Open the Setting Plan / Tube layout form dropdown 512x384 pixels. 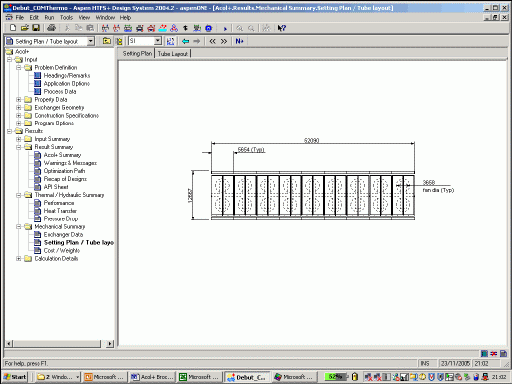click(90, 41)
